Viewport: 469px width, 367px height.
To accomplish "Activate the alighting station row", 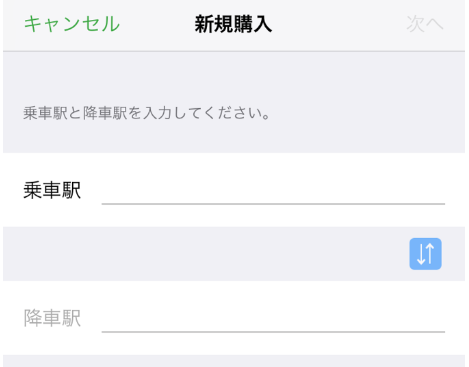I will [x=234, y=318].
